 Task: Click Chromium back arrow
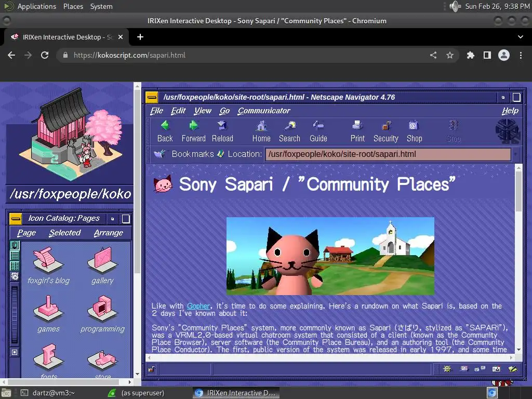[11, 55]
